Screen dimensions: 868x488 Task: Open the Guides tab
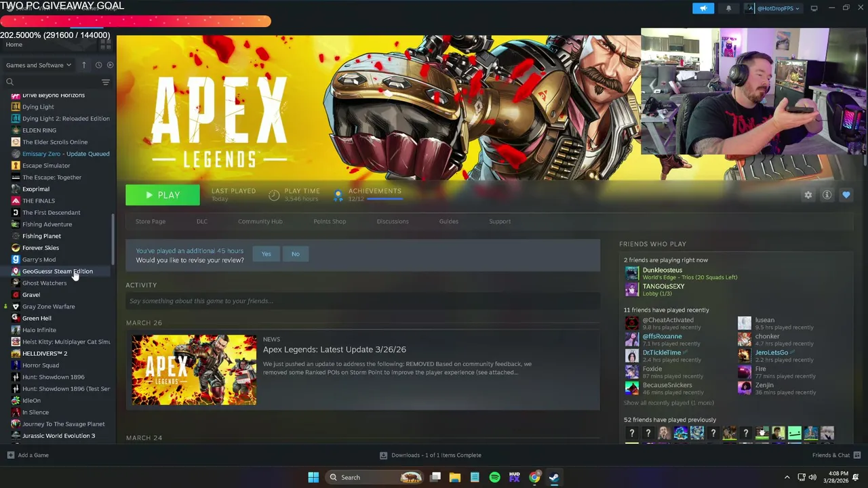449,222
